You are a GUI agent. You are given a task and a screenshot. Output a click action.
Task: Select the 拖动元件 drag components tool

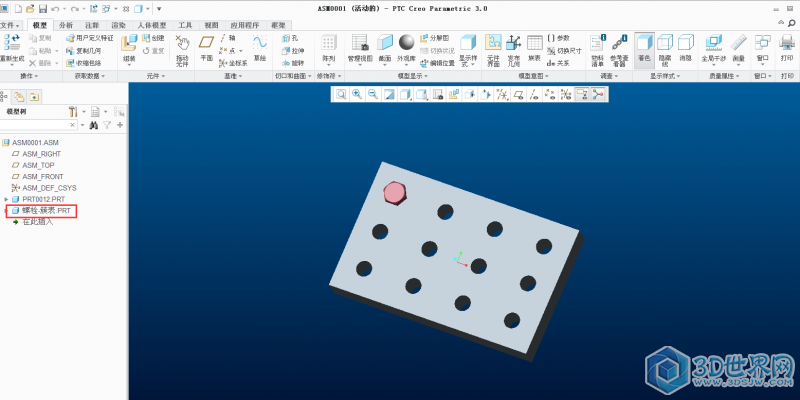pos(182,46)
